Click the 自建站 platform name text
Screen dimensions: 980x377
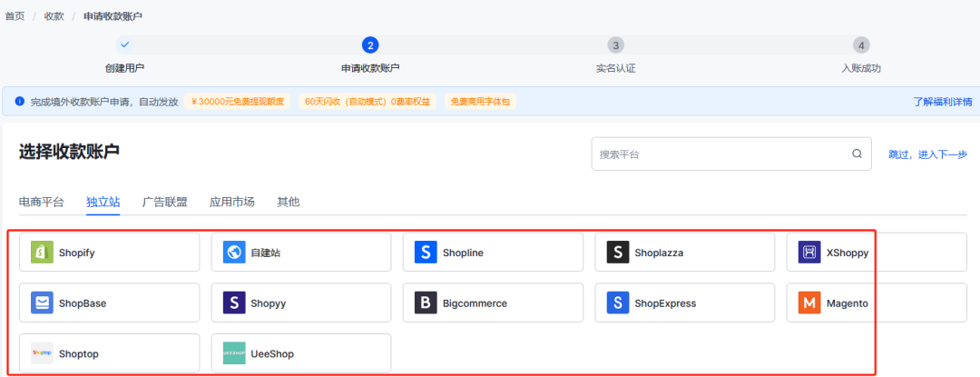(x=266, y=253)
